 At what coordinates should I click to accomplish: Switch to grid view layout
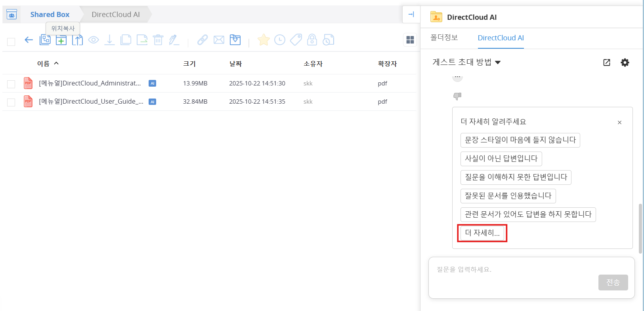(410, 40)
